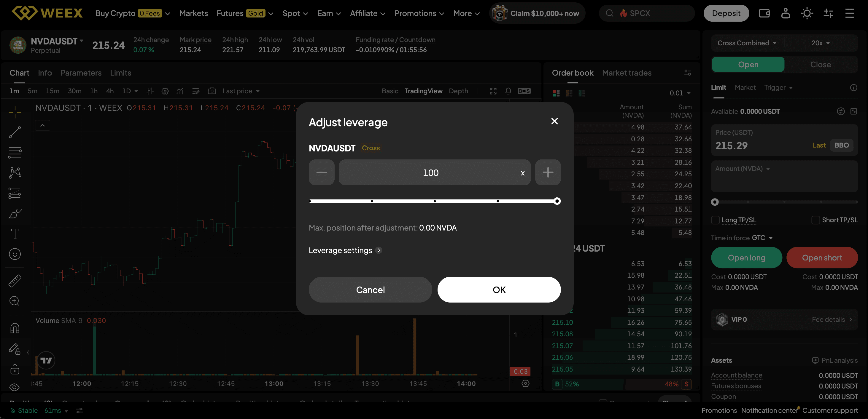
Task: Open the 20x leverage dropdown
Action: click(x=821, y=43)
